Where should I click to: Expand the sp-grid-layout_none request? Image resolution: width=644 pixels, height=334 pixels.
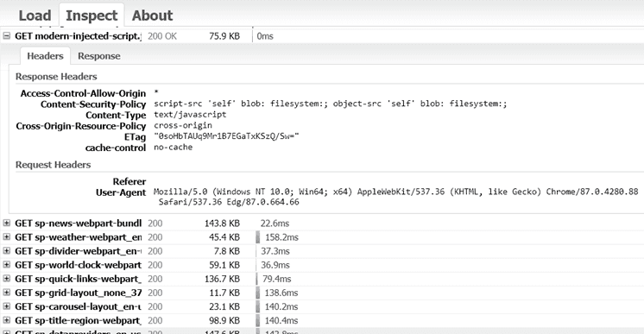pos(7,293)
